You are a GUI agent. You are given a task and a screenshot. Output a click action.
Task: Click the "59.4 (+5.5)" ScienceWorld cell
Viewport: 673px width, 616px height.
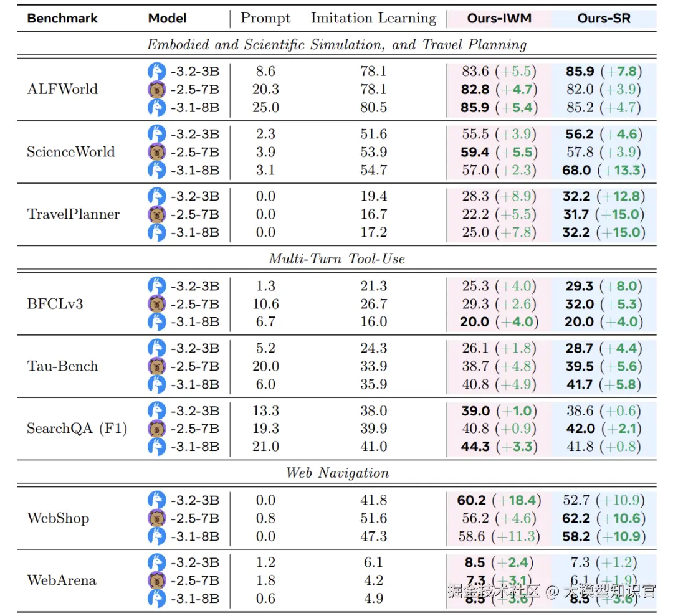pyautogui.click(x=499, y=152)
